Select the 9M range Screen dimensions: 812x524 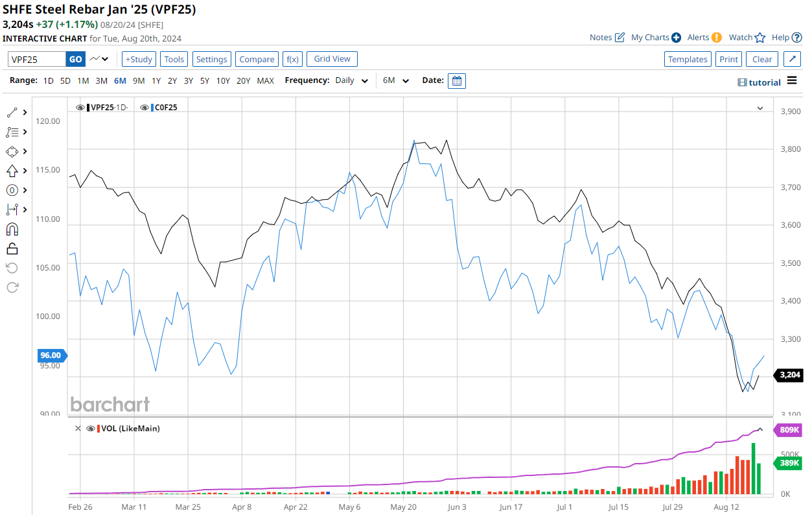139,81
